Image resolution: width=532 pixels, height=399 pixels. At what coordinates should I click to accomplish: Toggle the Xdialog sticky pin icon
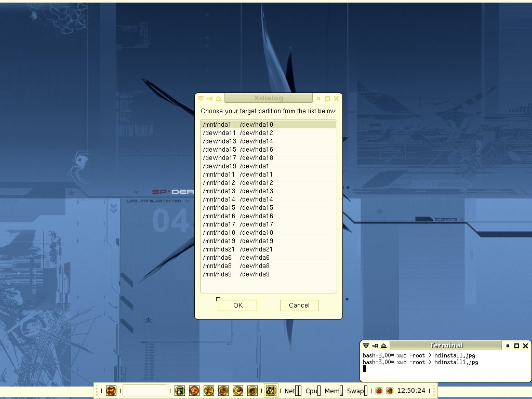[210, 98]
